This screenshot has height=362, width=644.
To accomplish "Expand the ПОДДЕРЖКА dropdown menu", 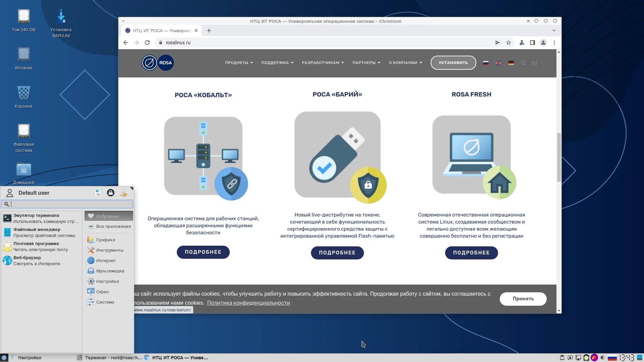I will (x=277, y=63).
